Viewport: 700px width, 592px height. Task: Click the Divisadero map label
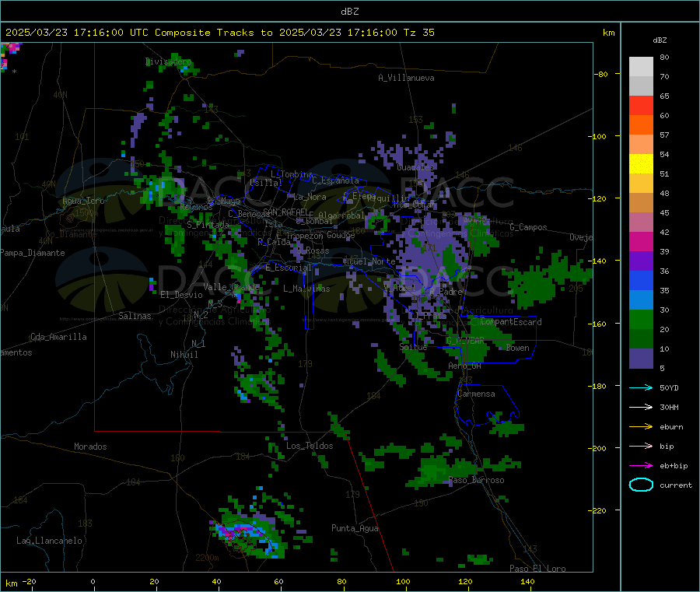coord(168,61)
